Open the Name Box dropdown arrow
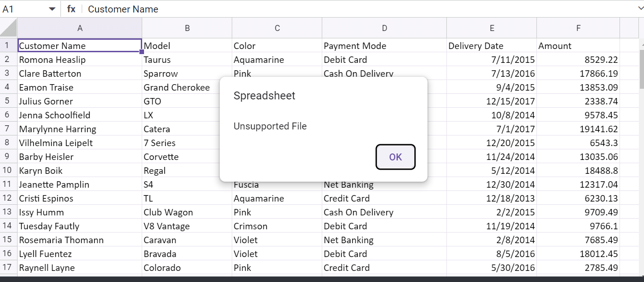The image size is (644, 282). pyautogui.click(x=52, y=9)
